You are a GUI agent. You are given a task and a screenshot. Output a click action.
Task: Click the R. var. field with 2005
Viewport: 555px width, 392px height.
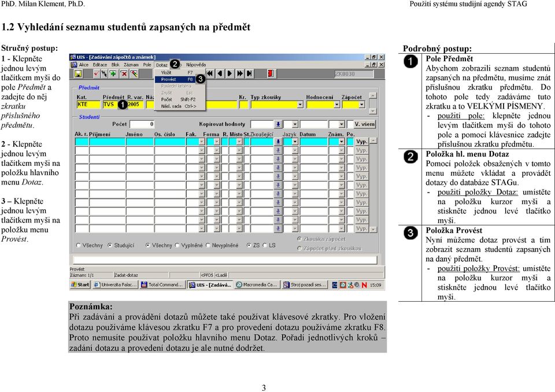135,105
